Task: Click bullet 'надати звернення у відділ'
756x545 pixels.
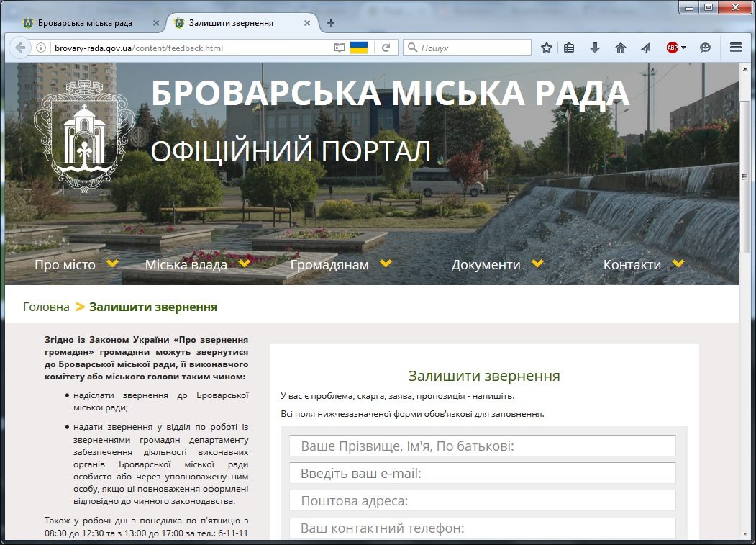Action: [x=160, y=464]
